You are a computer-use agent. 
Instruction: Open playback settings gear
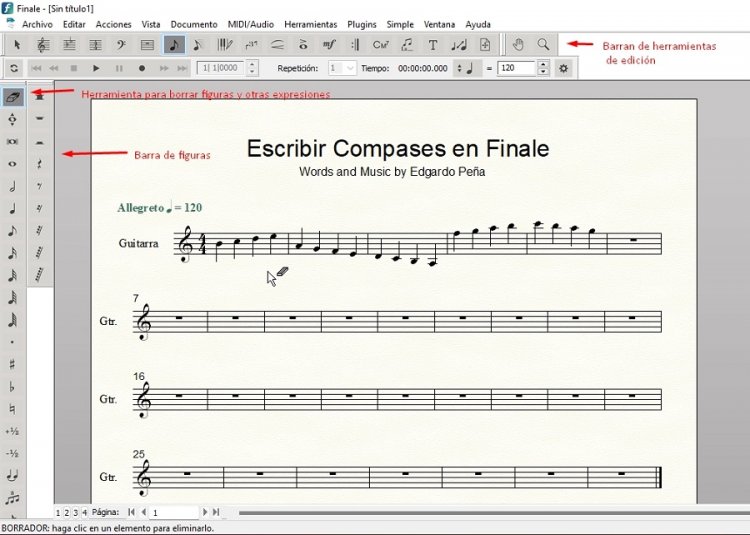[563, 68]
